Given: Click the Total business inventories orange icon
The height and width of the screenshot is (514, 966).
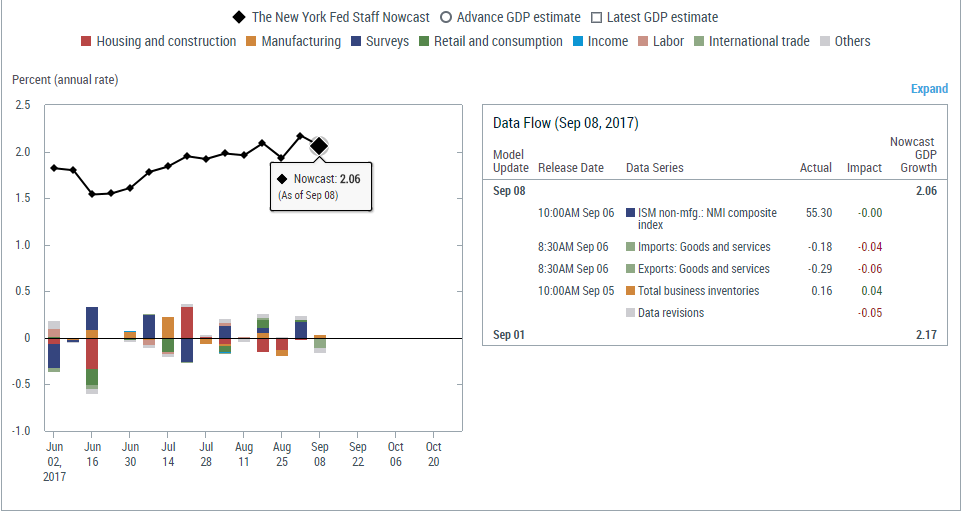Looking at the screenshot, I should point(630,291).
